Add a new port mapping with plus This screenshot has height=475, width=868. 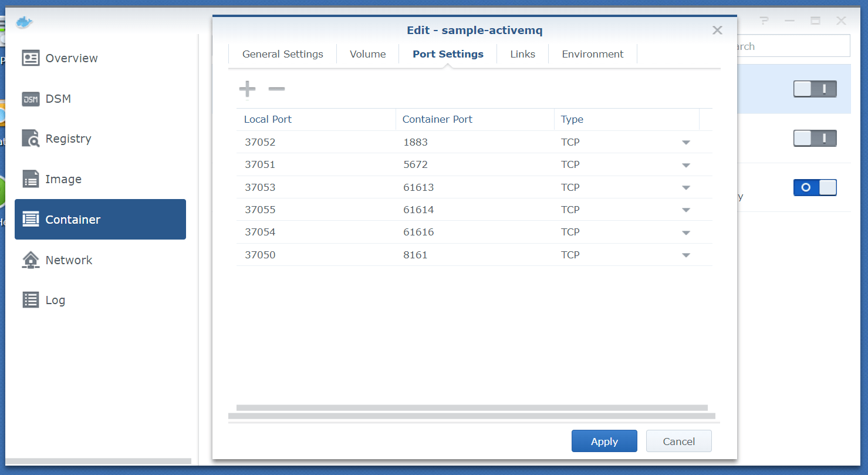(247, 89)
